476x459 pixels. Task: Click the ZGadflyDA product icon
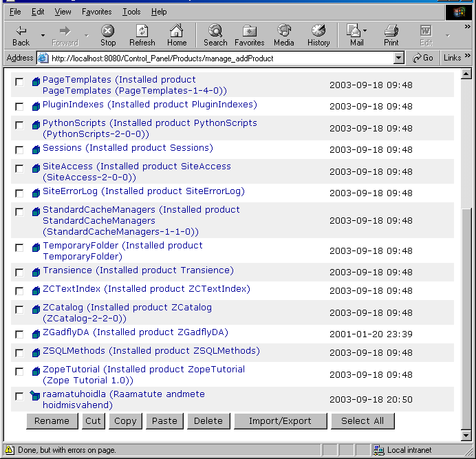(36, 334)
